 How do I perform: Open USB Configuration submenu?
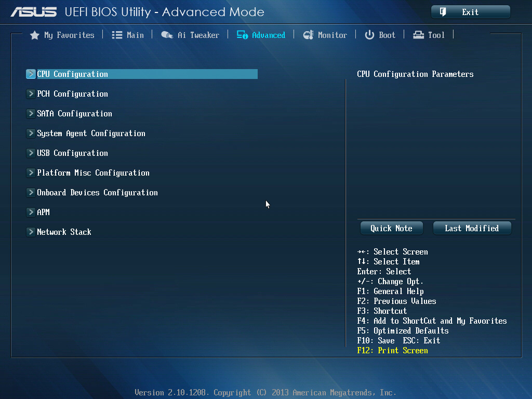[72, 153]
